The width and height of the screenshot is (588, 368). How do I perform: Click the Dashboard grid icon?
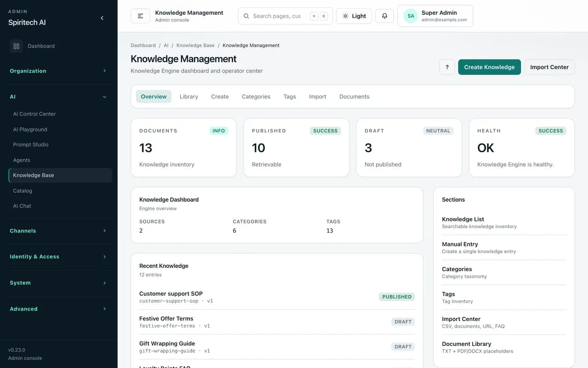pyautogui.click(x=16, y=46)
